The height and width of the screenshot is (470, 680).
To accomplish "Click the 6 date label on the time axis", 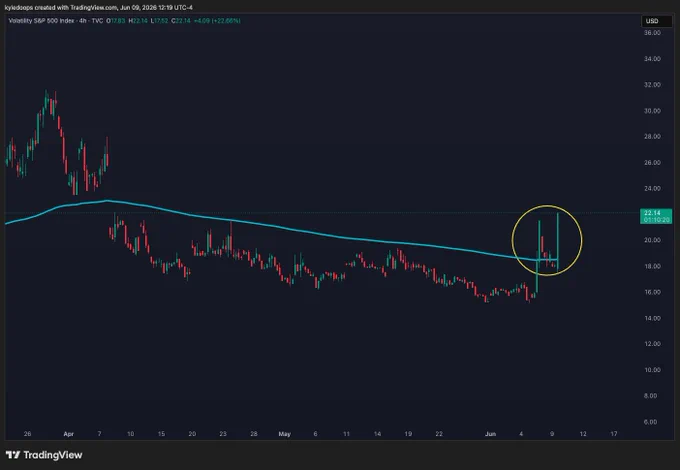I will click(x=315, y=434).
